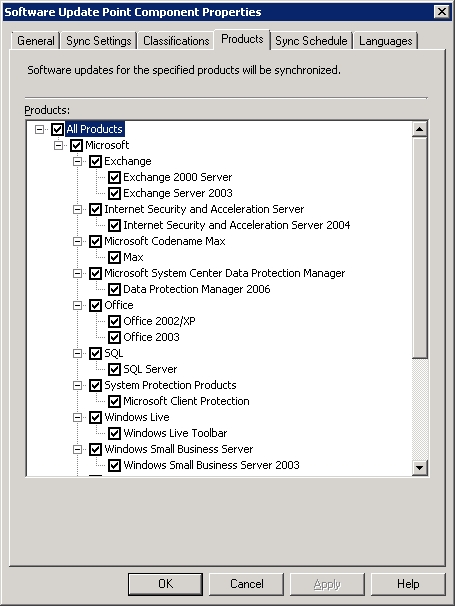Uncheck the SQL Server checkbox
The width and height of the screenshot is (455, 606).
114,369
